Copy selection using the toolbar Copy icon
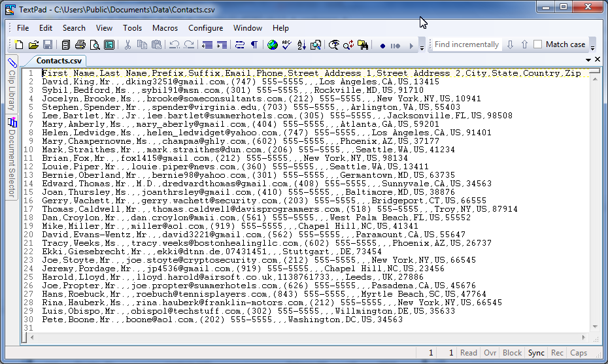This screenshot has width=608, height=364. coord(142,45)
